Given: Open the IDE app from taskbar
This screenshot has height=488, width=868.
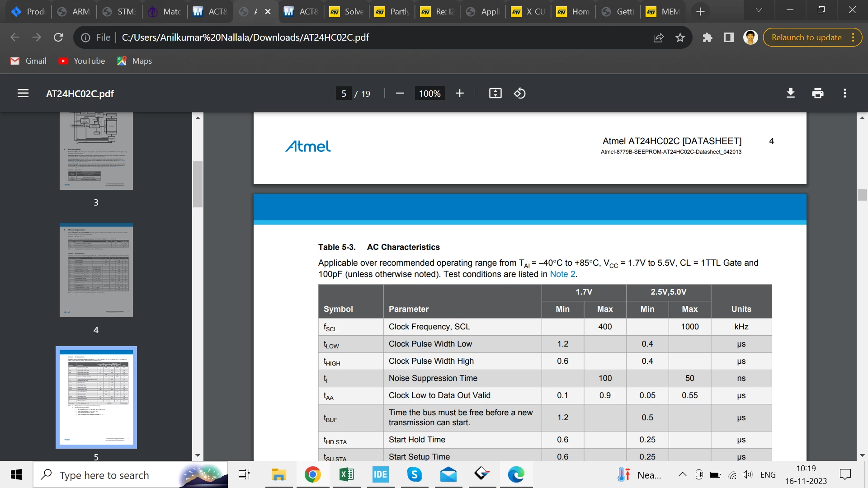Looking at the screenshot, I should point(381,475).
